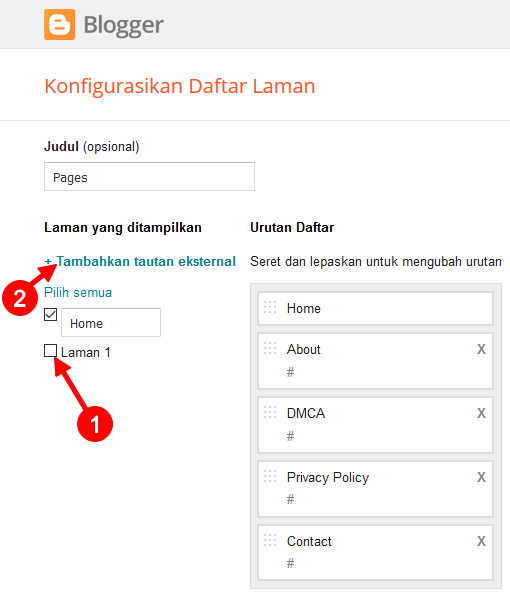510x598 pixels.
Task: Delete the Privacy Policy item via X
Action: tap(481, 477)
